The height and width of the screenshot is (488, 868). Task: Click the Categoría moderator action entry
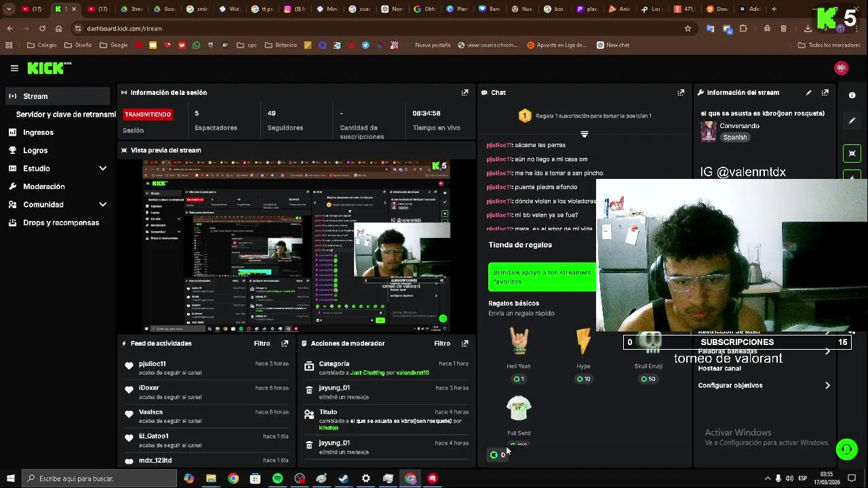(x=387, y=368)
